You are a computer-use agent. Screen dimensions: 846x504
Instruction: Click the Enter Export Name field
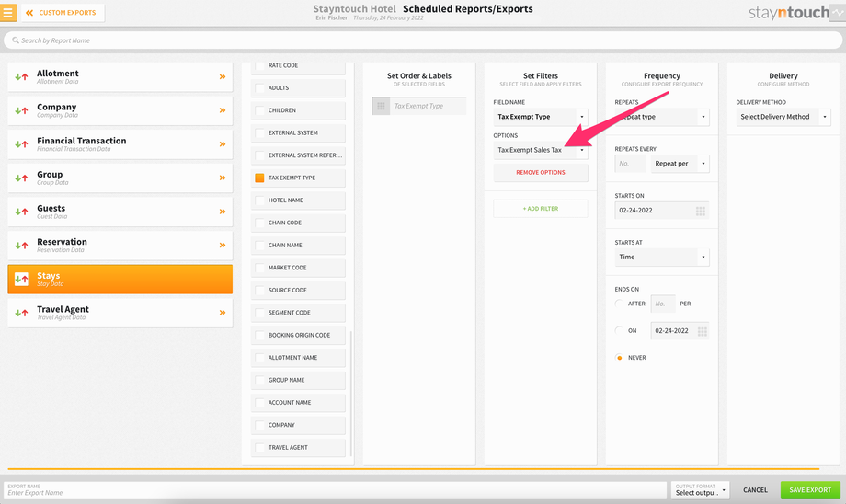tap(336, 490)
